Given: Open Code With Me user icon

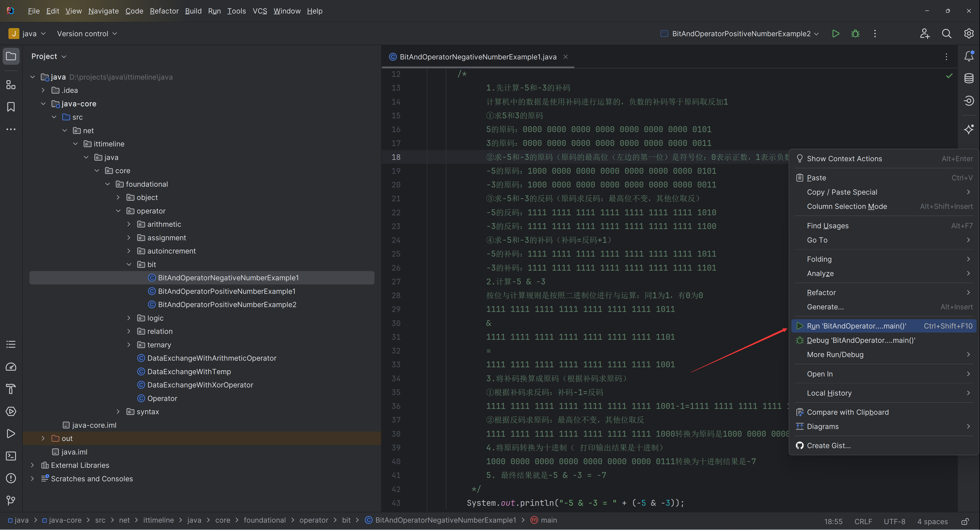Looking at the screenshot, I should click(x=924, y=33).
